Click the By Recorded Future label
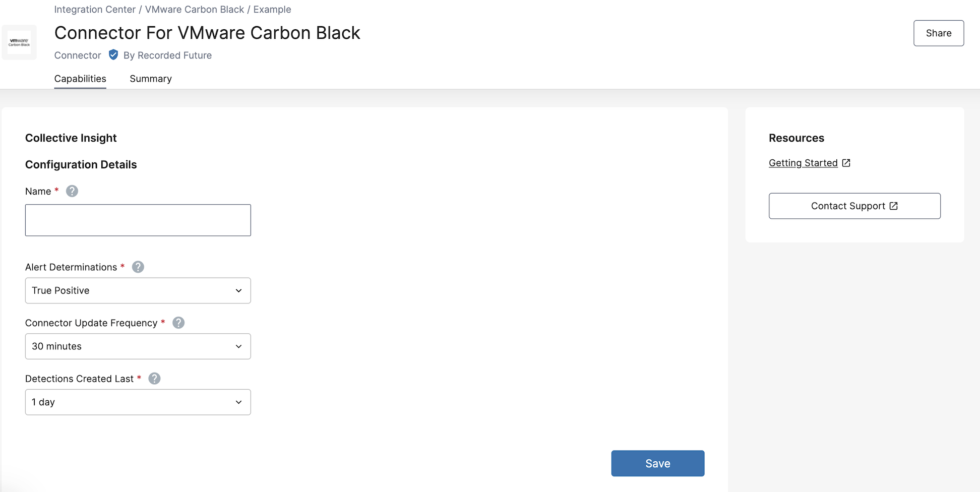This screenshot has width=980, height=492. [x=167, y=55]
